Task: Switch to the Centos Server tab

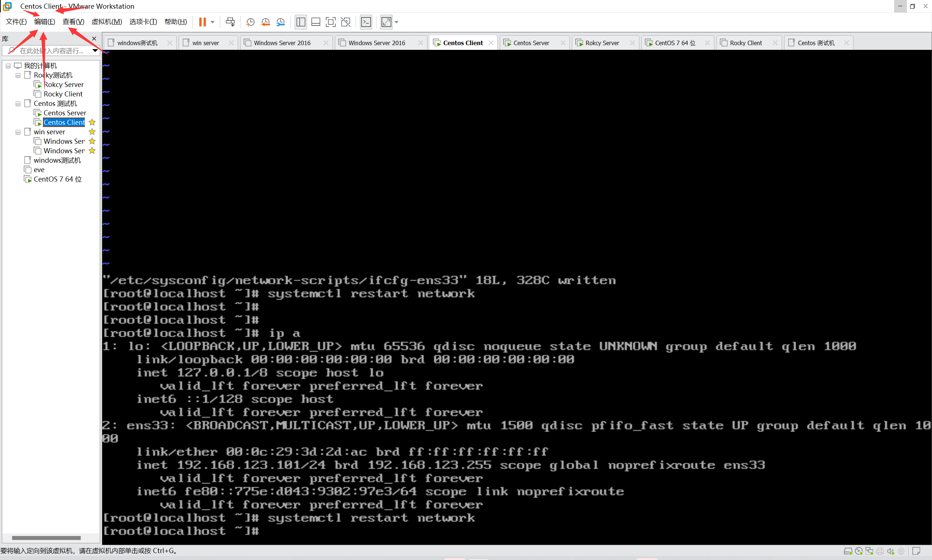Action: [531, 43]
